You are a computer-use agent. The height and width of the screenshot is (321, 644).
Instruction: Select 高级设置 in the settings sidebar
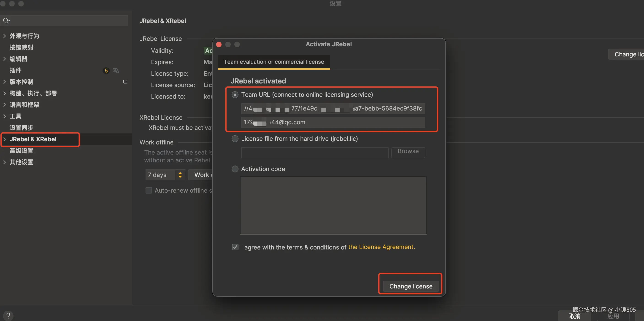click(x=22, y=151)
